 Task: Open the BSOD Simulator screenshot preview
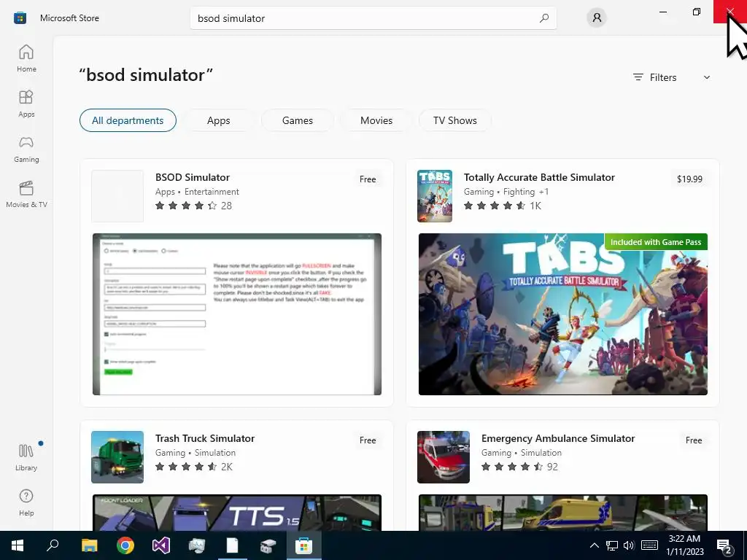coord(237,314)
